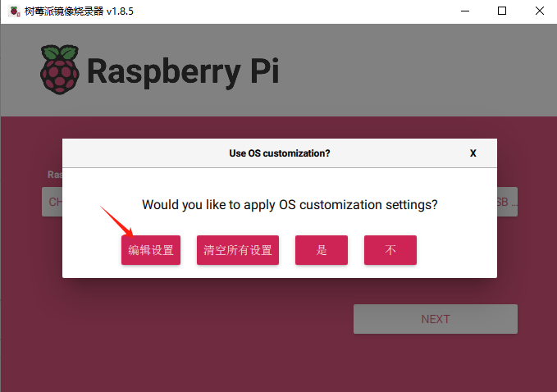Click the partially hidden CH... device button
Image resolution: width=557 pixels, height=392 pixels.
53,202
